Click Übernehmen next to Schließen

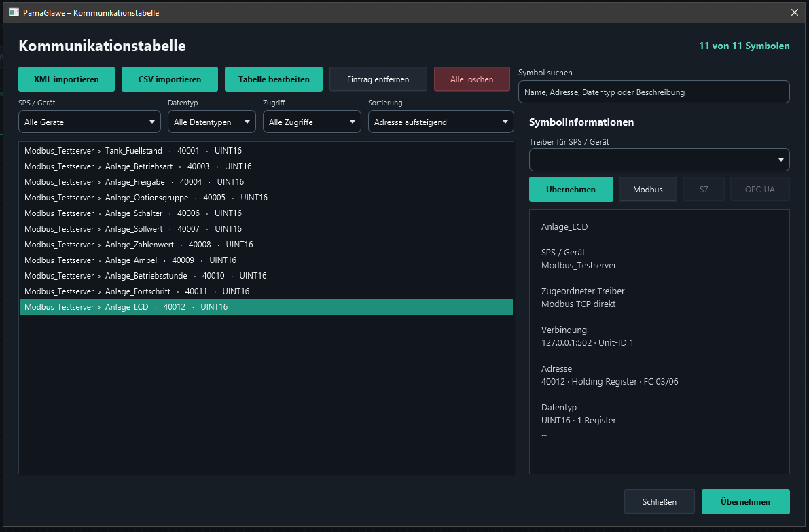(746, 502)
